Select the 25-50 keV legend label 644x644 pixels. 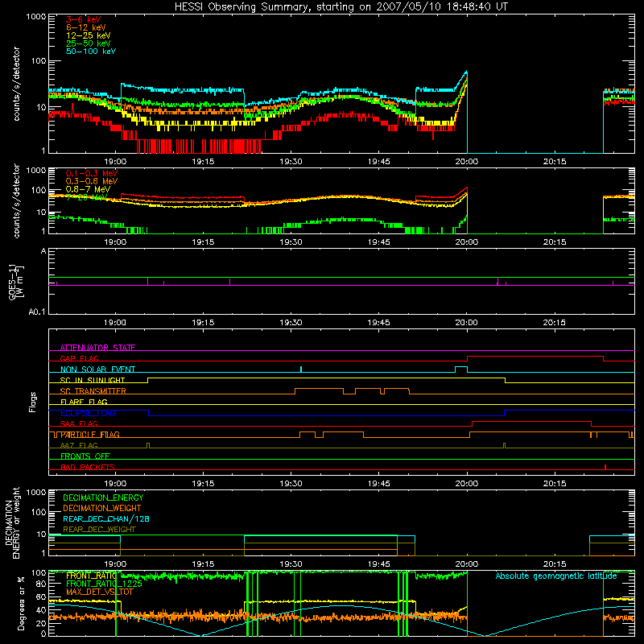pyautogui.click(x=89, y=43)
